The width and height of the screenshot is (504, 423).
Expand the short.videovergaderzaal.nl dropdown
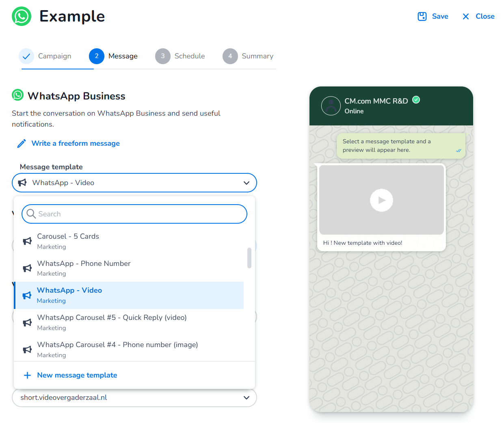[246, 398]
